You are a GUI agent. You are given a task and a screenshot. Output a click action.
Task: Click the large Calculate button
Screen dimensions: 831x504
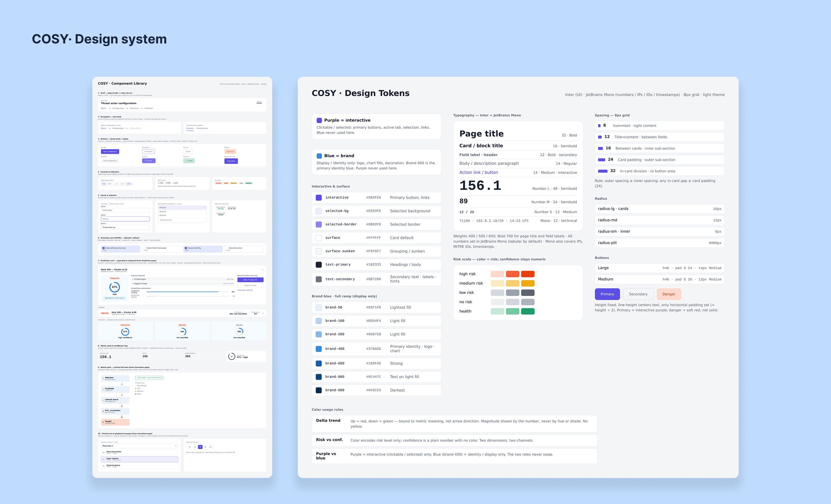tap(231, 161)
